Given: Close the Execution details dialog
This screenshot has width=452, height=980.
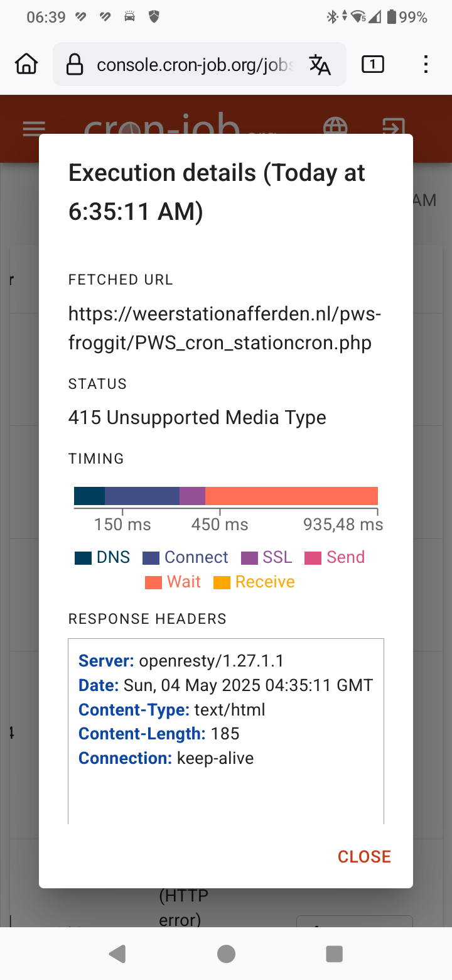Looking at the screenshot, I should click(364, 856).
